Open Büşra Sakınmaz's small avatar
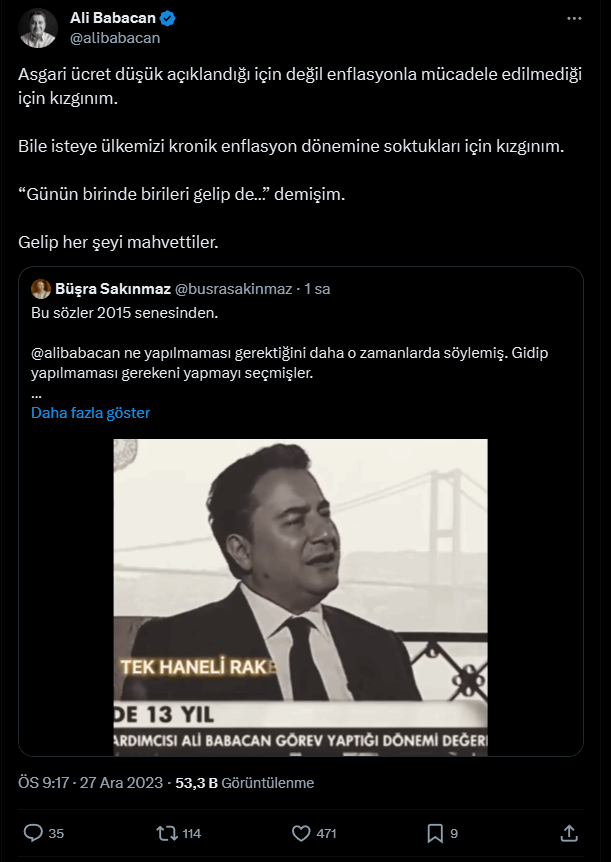The width and height of the screenshot is (611, 862). (41, 289)
